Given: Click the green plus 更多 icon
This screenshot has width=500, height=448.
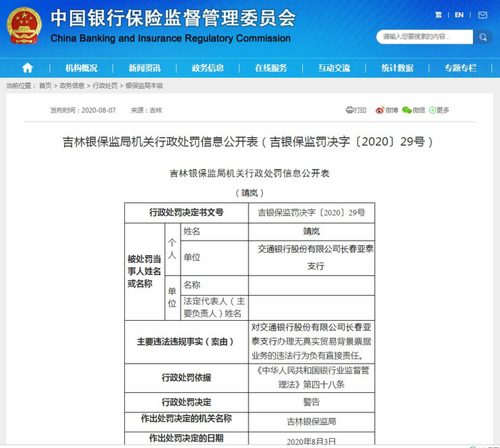Looking at the screenshot, I should pos(432,110).
